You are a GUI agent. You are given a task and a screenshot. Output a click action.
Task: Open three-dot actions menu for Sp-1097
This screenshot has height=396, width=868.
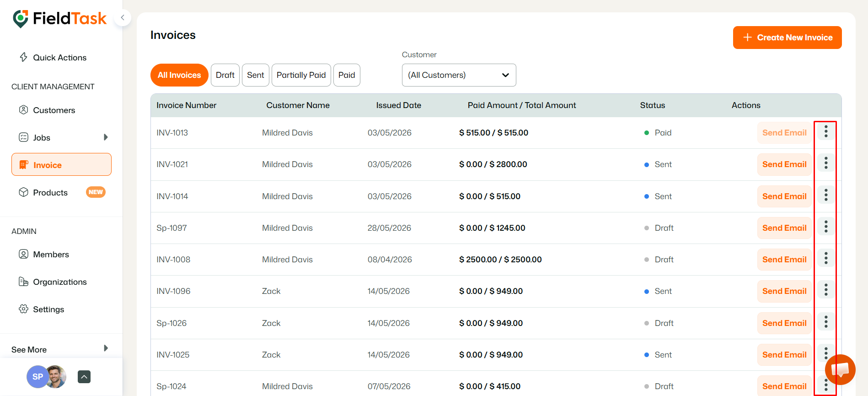(826, 227)
